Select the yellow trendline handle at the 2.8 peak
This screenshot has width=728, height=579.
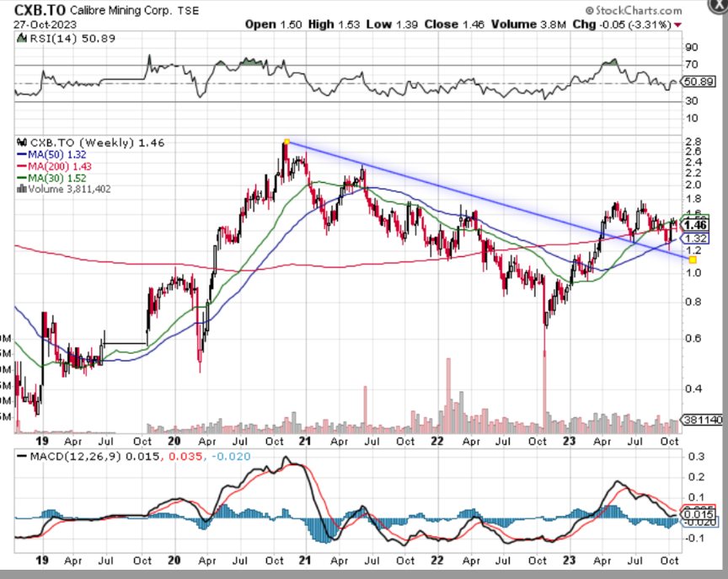pyautogui.click(x=287, y=142)
